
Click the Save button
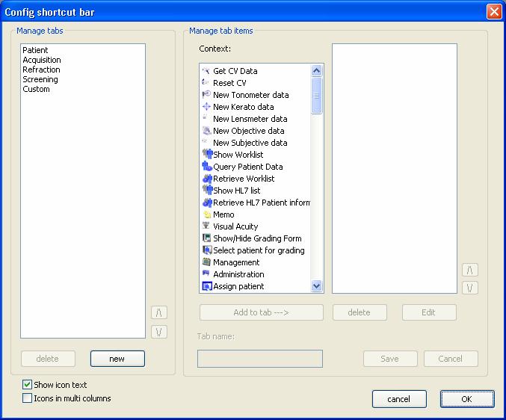[390, 359]
